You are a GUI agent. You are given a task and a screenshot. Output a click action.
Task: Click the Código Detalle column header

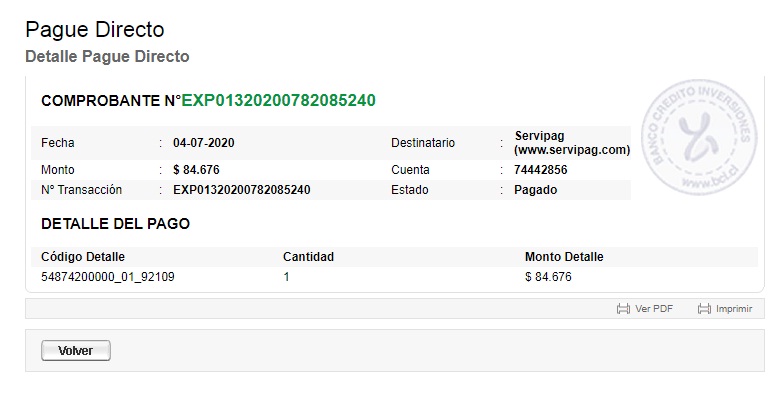pyautogui.click(x=83, y=257)
